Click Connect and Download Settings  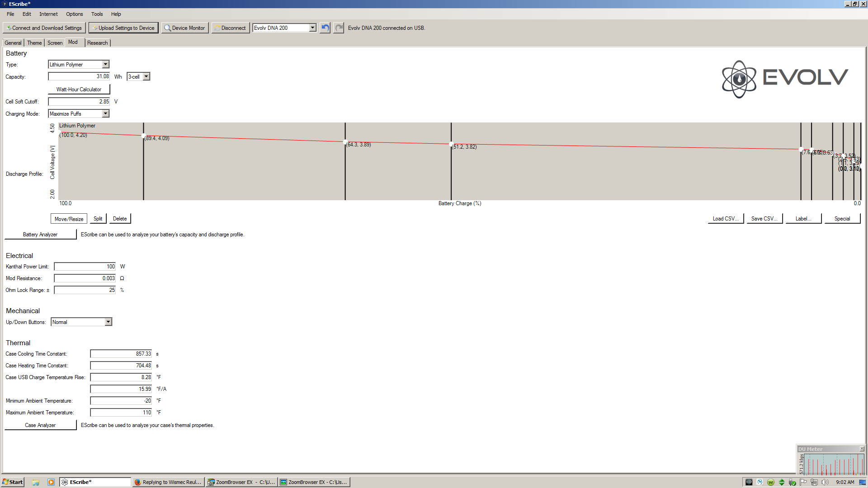44,28
